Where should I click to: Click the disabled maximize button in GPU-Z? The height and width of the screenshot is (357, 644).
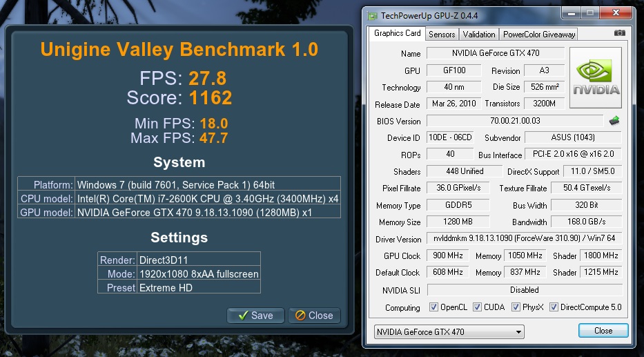pyautogui.click(x=590, y=13)
